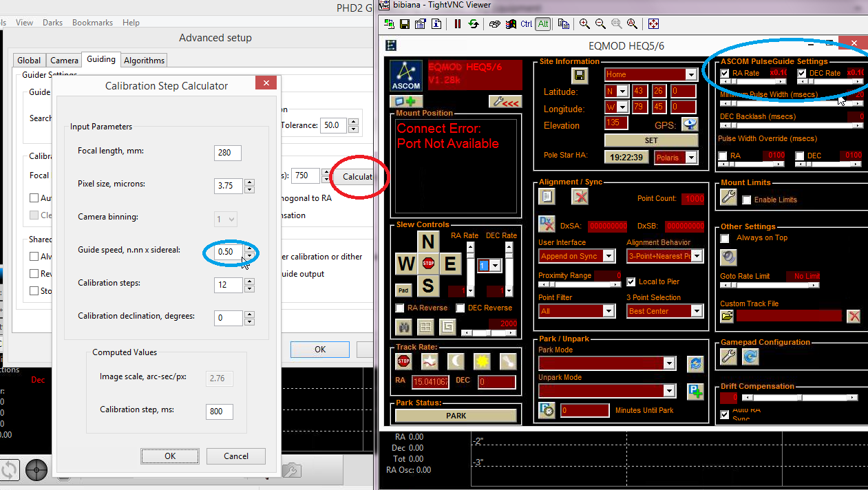868x490 pixels.
Task: Clear Custom Track File with X icon
Action: pyautogui.click(x=854, y=317)
